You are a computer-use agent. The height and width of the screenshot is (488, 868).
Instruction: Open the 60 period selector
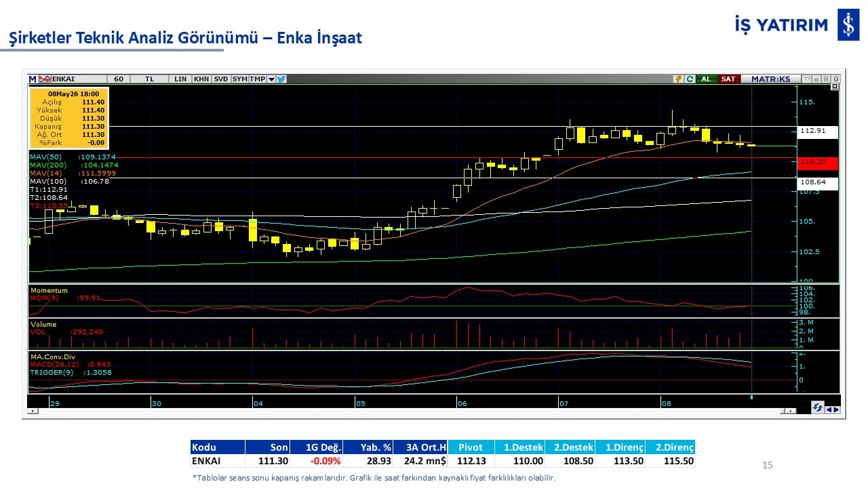[x=119, y=79]
